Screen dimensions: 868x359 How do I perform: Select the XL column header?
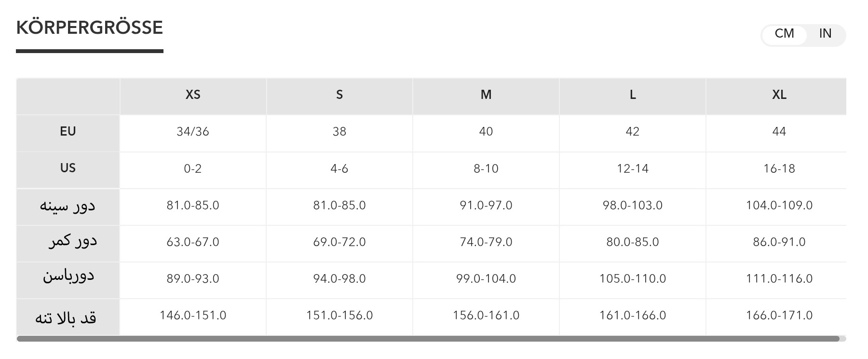point(779,95)
